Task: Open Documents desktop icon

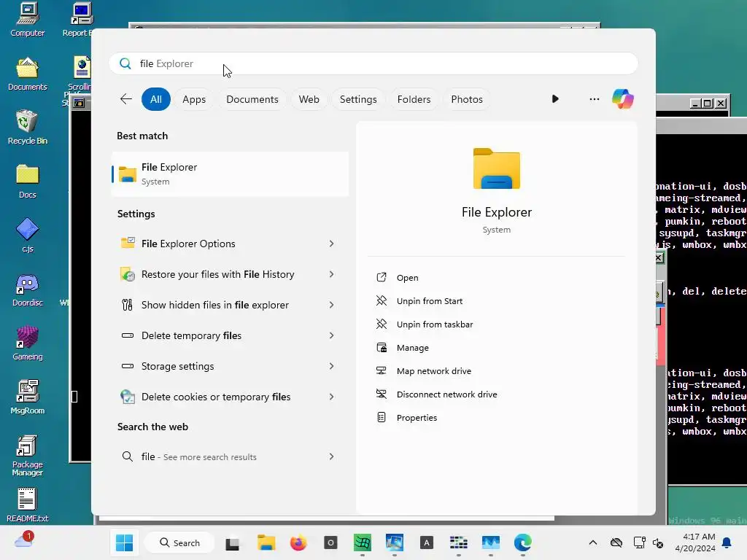Action: click(28, 74)
